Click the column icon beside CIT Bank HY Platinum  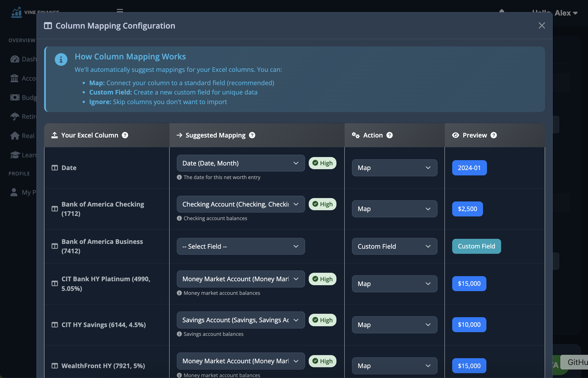tap(55, 283)
